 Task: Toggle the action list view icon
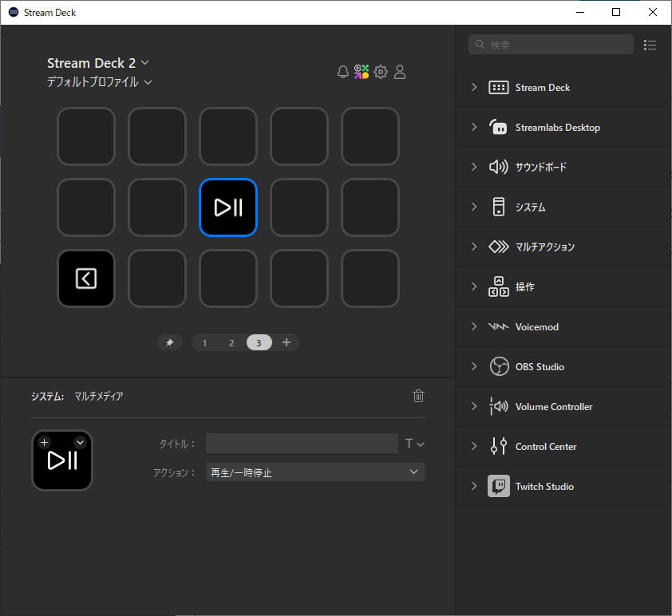[650, 45]
